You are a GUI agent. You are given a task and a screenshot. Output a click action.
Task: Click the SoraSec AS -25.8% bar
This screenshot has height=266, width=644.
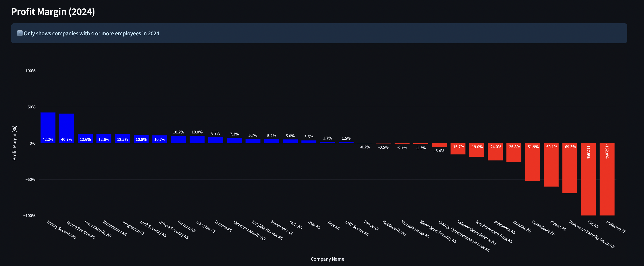click(x=514, y=152)
